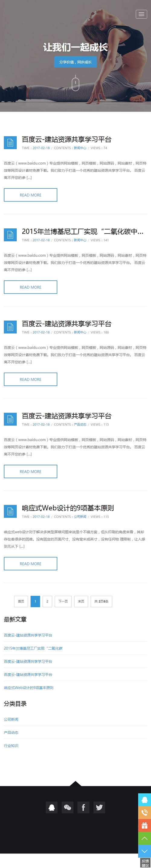Click the WeChat icon in footer
This screenshot has height=868, width=151.
[x=68, y=807]
